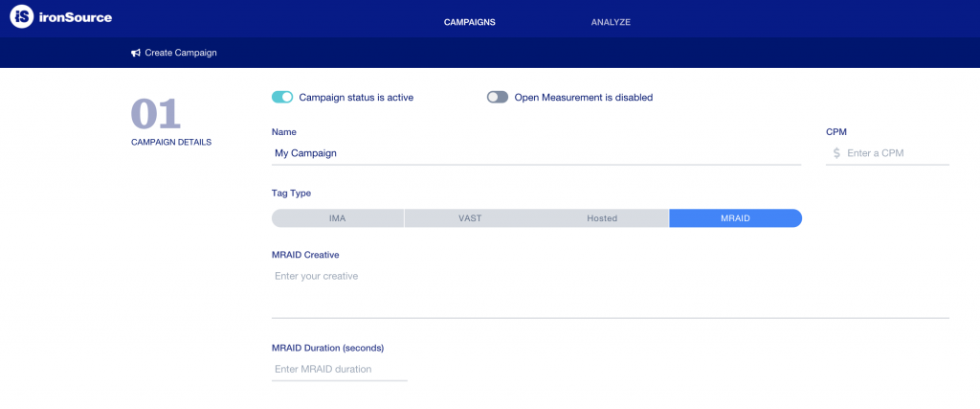Click the CAMPAIGN DETAILS step label
The height and width of the screenshot is (409, 980).
[171, 142]
